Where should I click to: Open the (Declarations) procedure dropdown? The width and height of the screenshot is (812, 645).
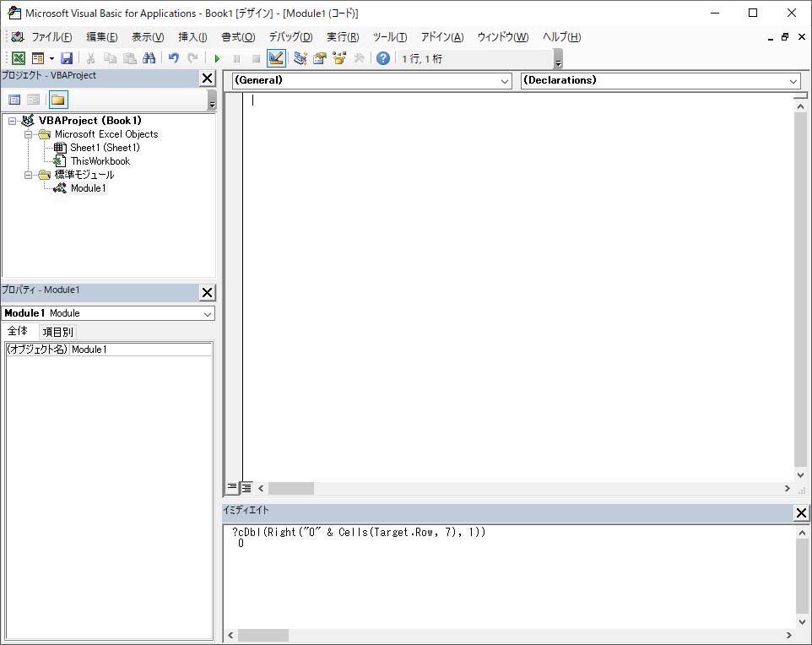(x=793, y=81)
